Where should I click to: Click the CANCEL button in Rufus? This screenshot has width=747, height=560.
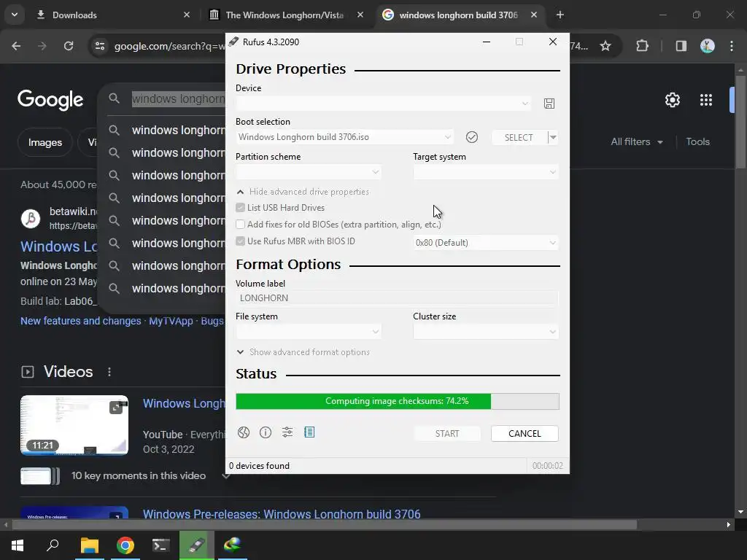[525, 433]
